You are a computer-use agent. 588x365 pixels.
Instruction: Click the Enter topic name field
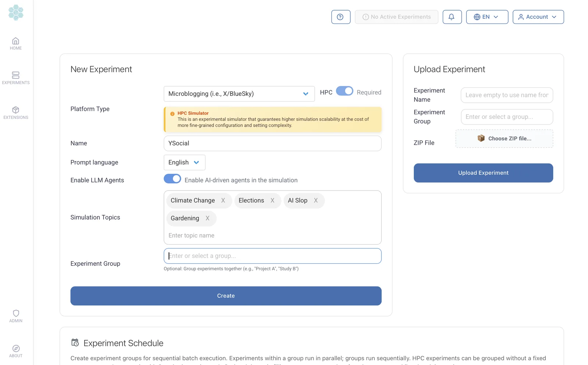(x=273, y=235)
